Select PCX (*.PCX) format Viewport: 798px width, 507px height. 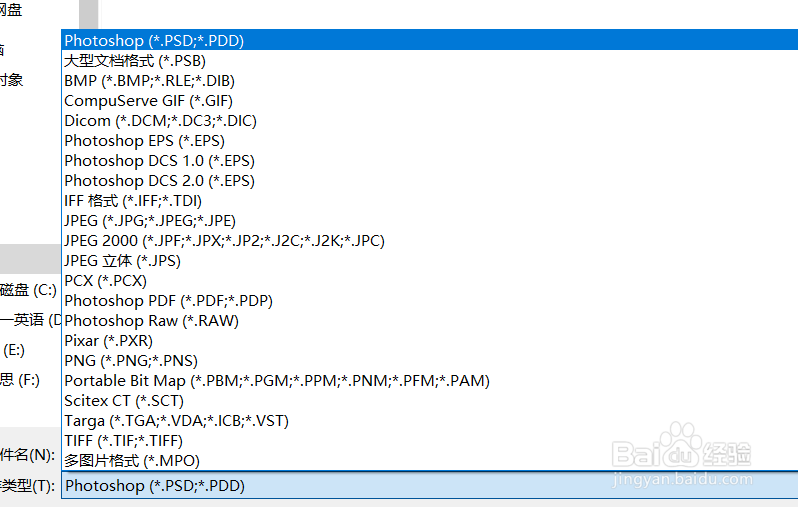[430, 280]
